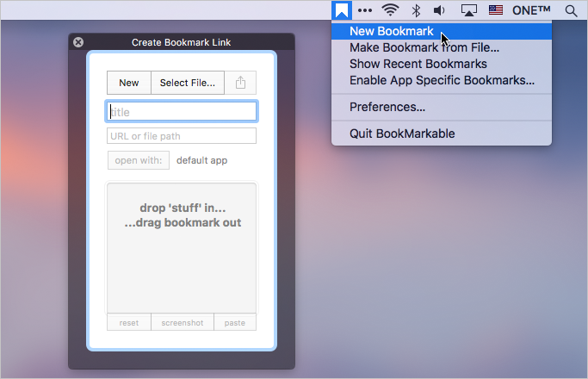The image size is (588, 379).
Task: Open the Wi-Fi status menu
Action: point(390,10)
